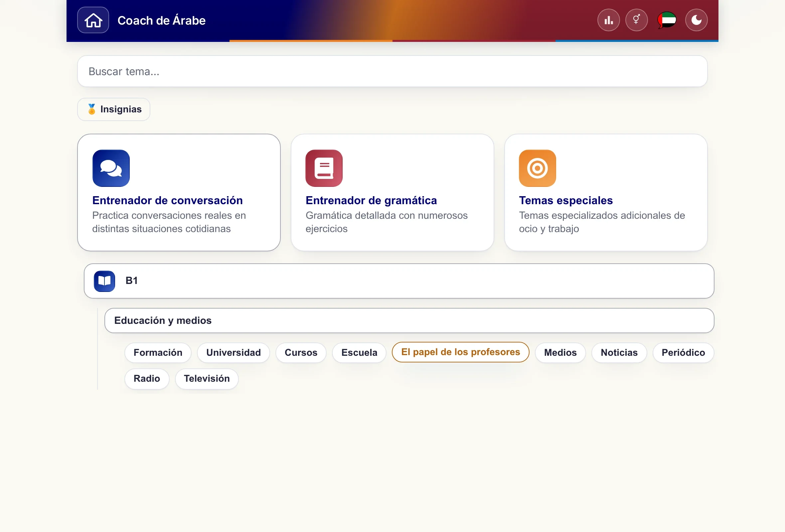Select the Formación topic chip

[158, 352]
